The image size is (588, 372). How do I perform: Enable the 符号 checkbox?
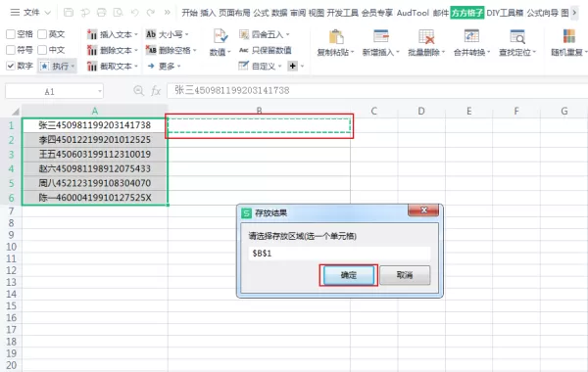(11, 50)
